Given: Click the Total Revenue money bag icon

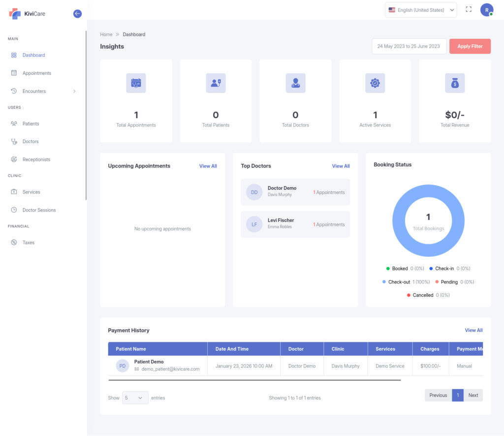Looking at the screenshot, I should pyautogui.click(x=455, y=83).
